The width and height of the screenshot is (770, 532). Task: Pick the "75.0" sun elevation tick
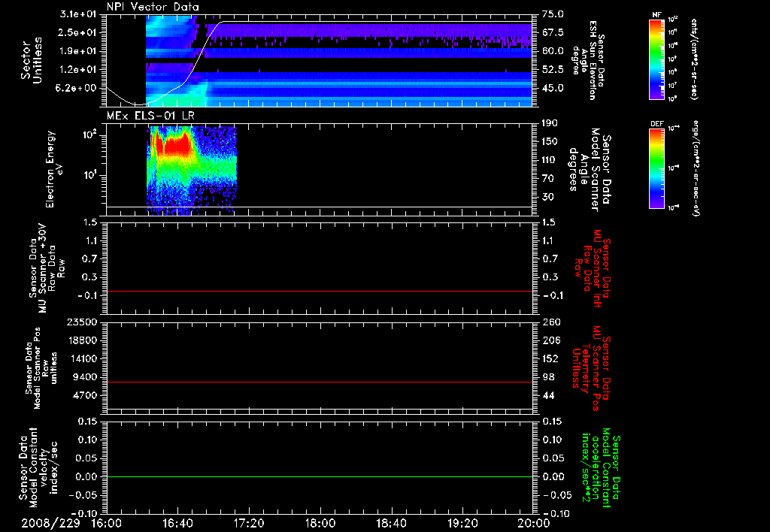[553, 14]
